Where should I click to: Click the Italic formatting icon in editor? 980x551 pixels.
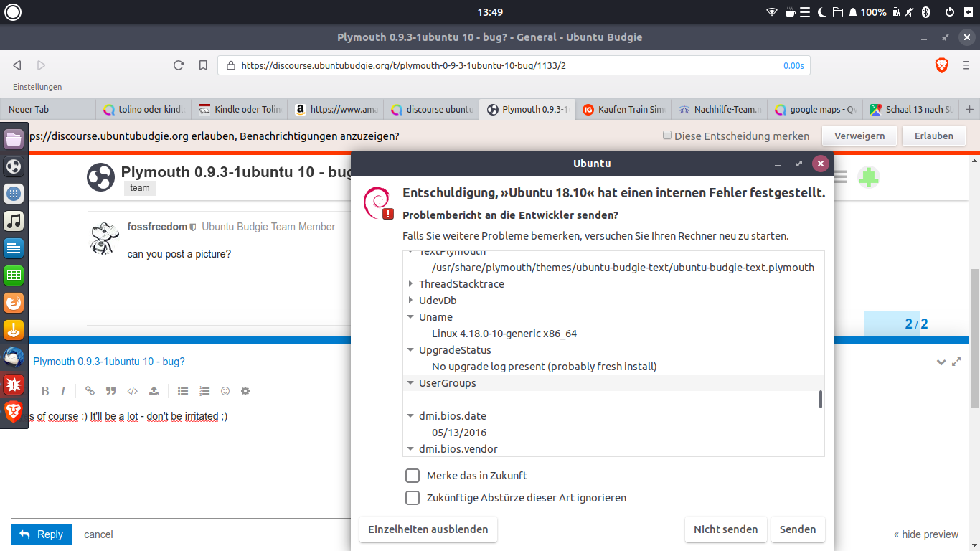click(63, 391)
